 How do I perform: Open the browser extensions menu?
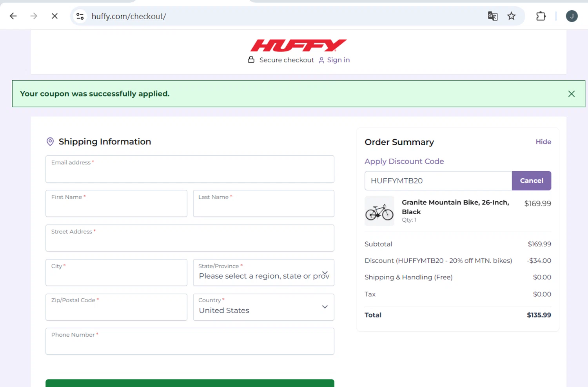[541, 16]
